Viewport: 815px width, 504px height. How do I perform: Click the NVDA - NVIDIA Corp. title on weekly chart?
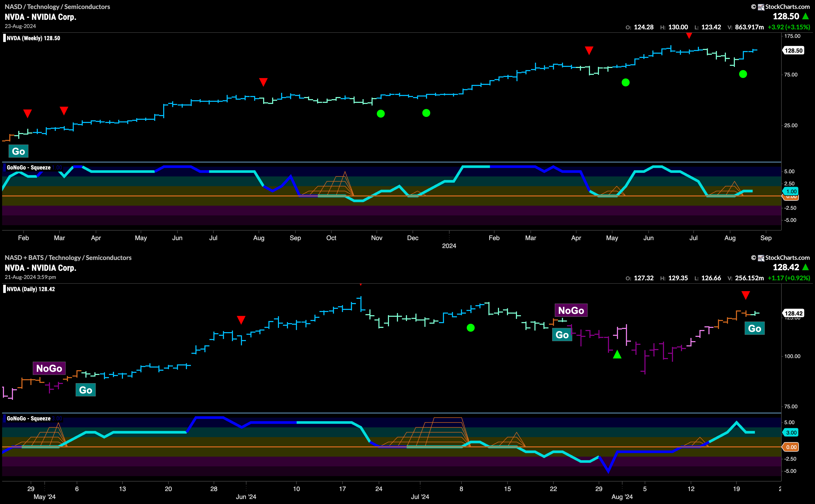pos(40,17)
